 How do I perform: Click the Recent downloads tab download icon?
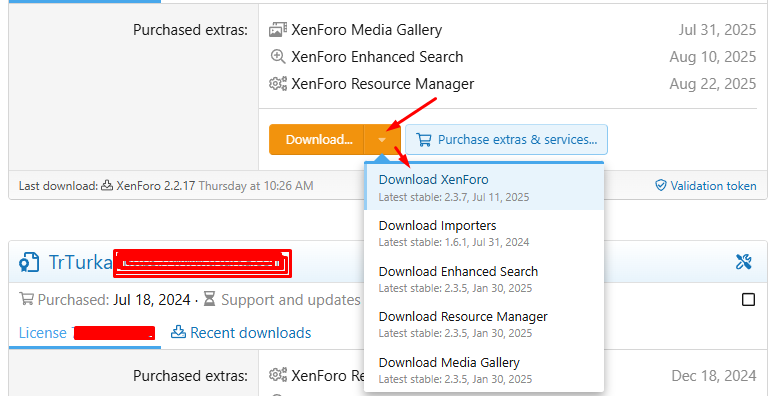click(x=178, y=332)
